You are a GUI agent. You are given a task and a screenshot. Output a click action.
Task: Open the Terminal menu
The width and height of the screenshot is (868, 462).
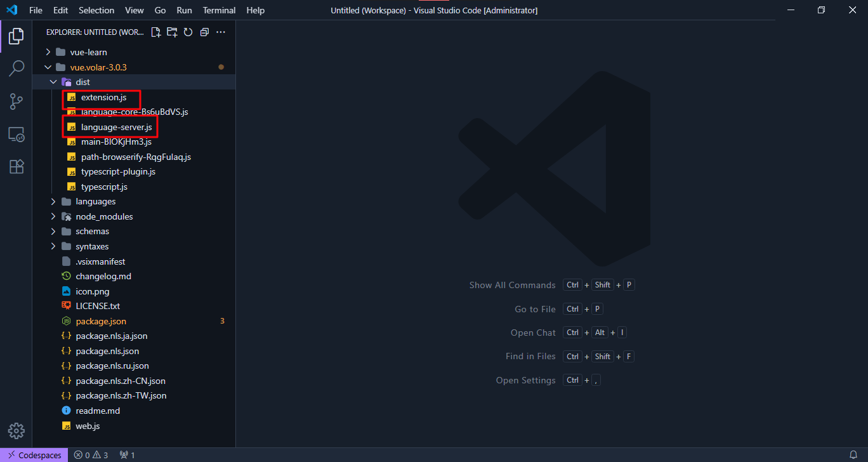pos(219,10)
